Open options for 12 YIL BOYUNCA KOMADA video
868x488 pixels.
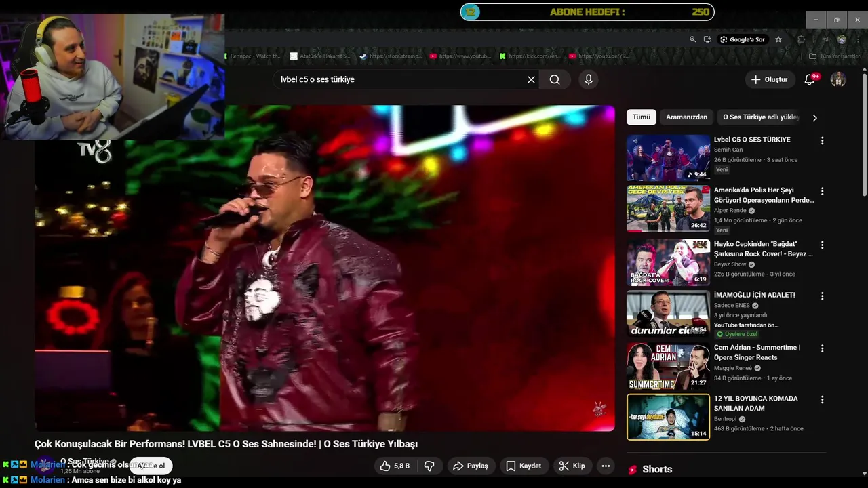tap(822, 399)
